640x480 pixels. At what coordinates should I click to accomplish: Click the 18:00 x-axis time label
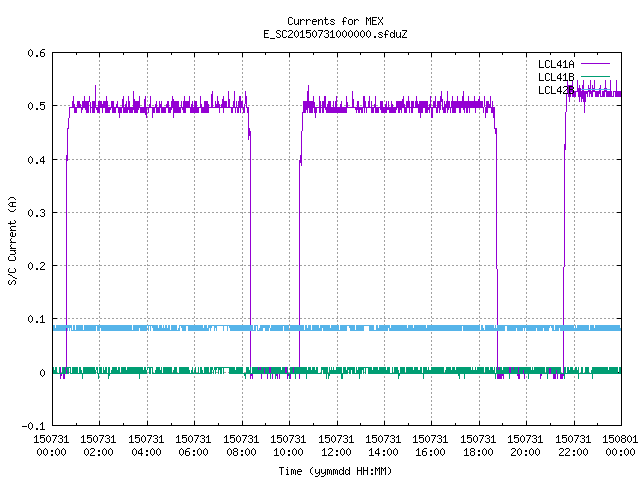point(478,452)
